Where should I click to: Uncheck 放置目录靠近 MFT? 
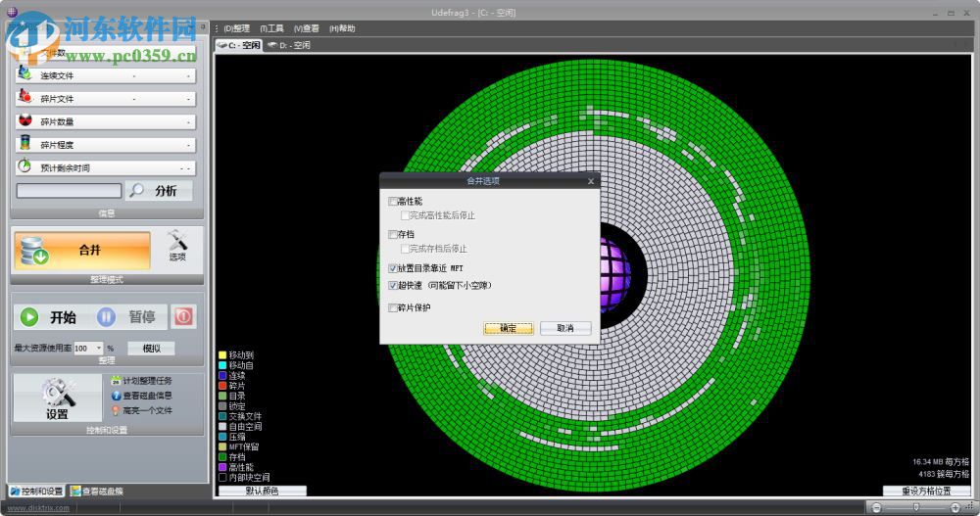pyautogui.click(x=393, y=268)
